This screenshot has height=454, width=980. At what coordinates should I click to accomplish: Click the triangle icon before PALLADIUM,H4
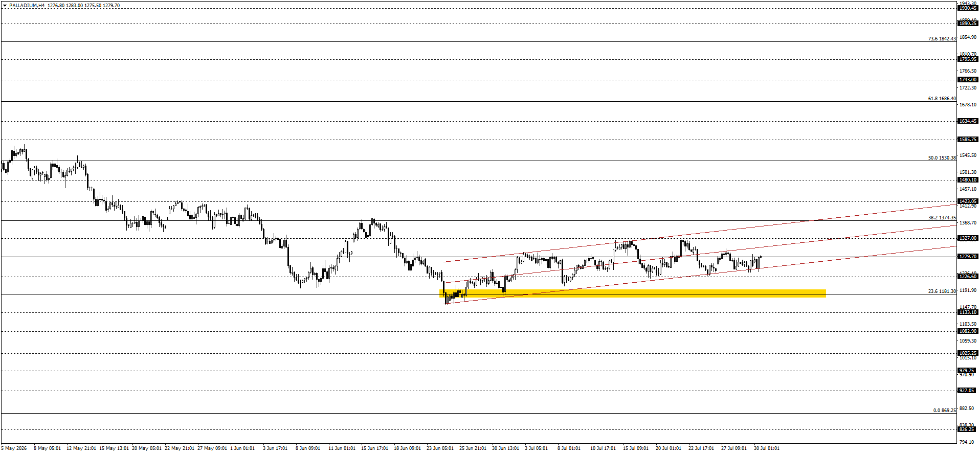point(5,6)
